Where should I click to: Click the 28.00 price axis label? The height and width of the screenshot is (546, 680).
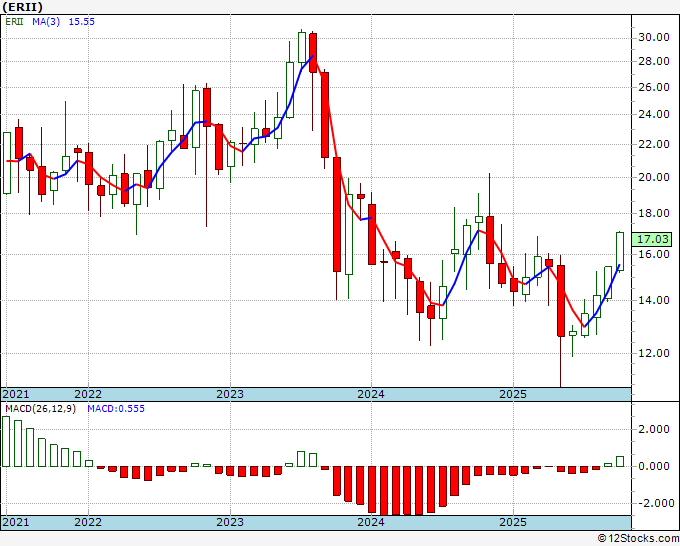point(654,61)
